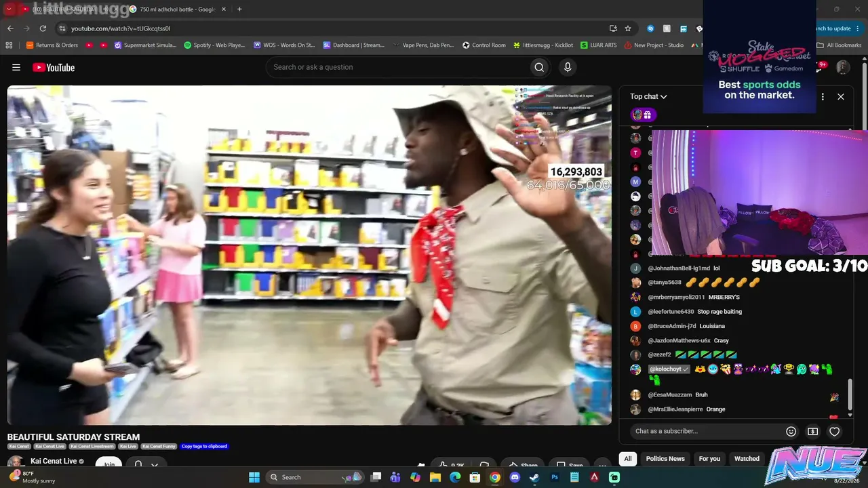The height and width of the screenshot is (488, 868).
Task: Open Microsoft Teams from the taskbar
Action: click(x=395, y=477)
